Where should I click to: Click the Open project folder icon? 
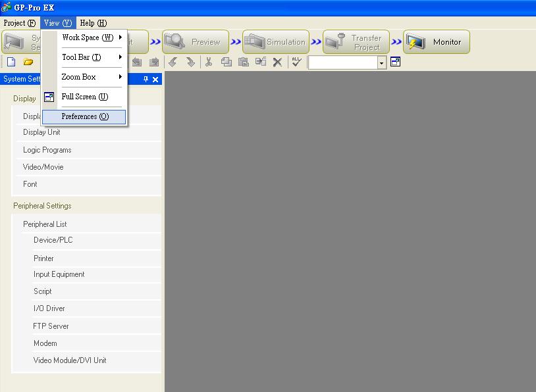coord(28,62)
